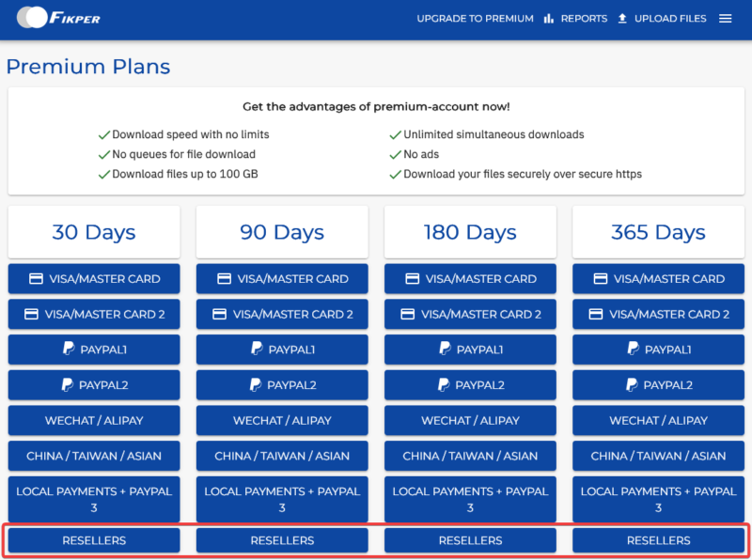Click the Upload Files arrow icon

[x=622, y=19]
